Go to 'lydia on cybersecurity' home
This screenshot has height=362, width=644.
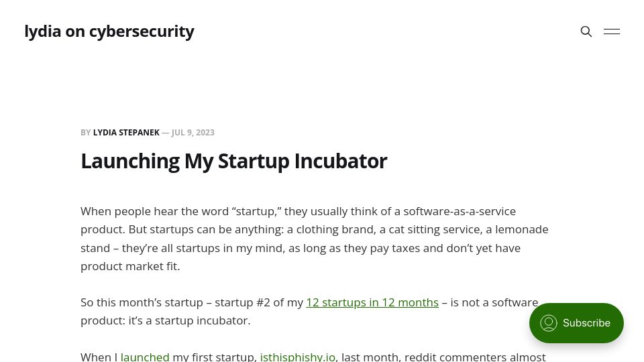(109, 32)
